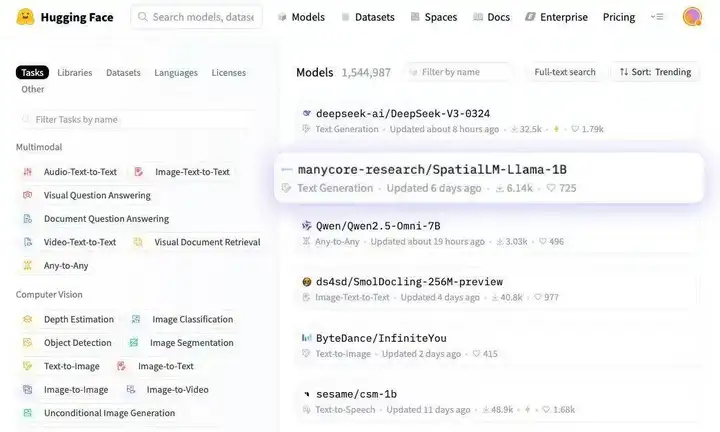Viewport: 720px width, 432px height.
Task: Switch to the Other filter tab
Action: pyautogui.click(x=33, y=89)
